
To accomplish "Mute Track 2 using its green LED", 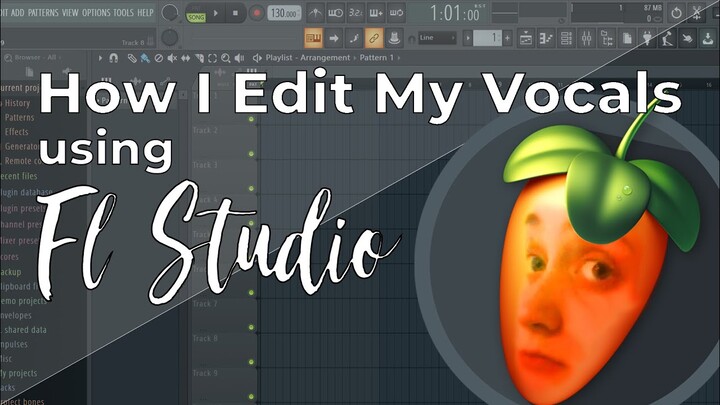I will (x=251, y=154).
